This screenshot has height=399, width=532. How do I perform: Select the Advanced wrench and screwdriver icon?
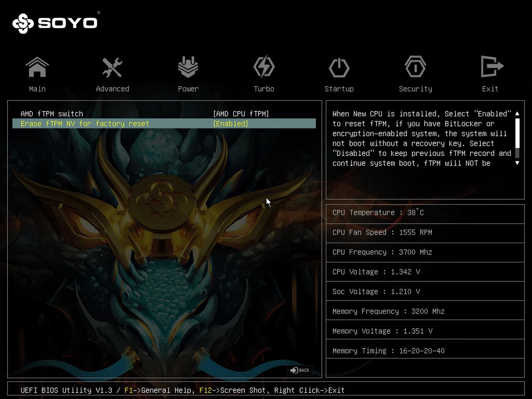coord(112,67)
